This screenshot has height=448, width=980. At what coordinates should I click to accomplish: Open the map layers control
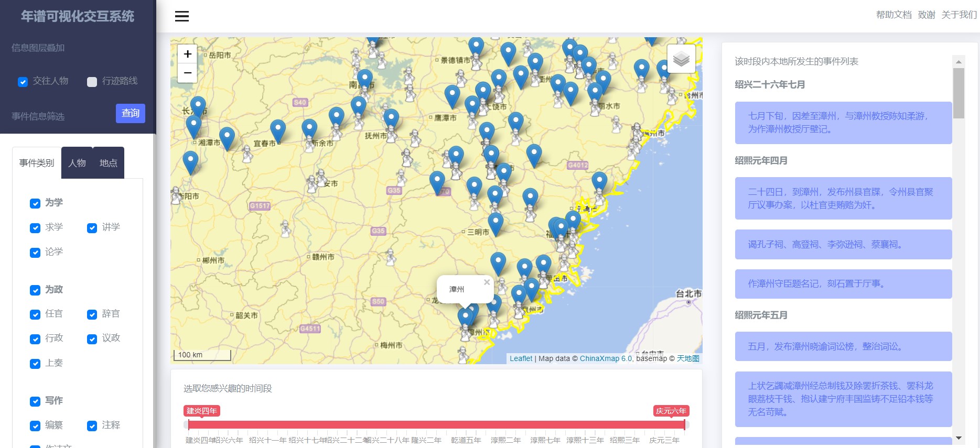[681, 59]
